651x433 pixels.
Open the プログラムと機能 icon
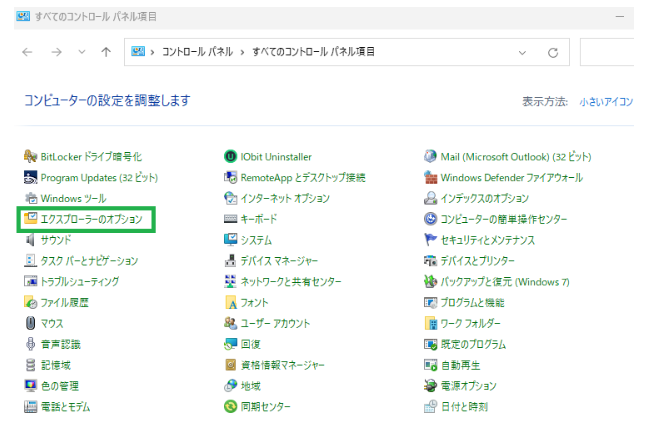point(431,302)
